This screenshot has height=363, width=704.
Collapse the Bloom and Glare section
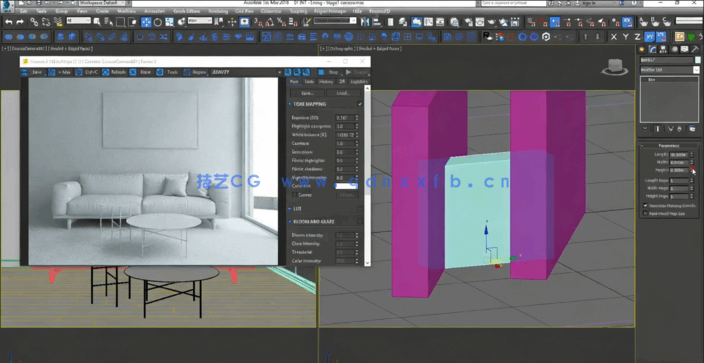pyautogui.click(x=290, y=222)
